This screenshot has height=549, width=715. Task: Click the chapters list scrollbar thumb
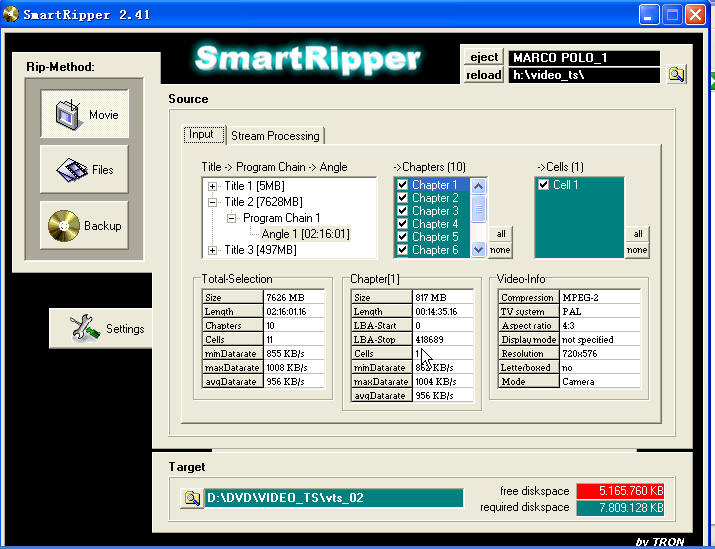478,208
